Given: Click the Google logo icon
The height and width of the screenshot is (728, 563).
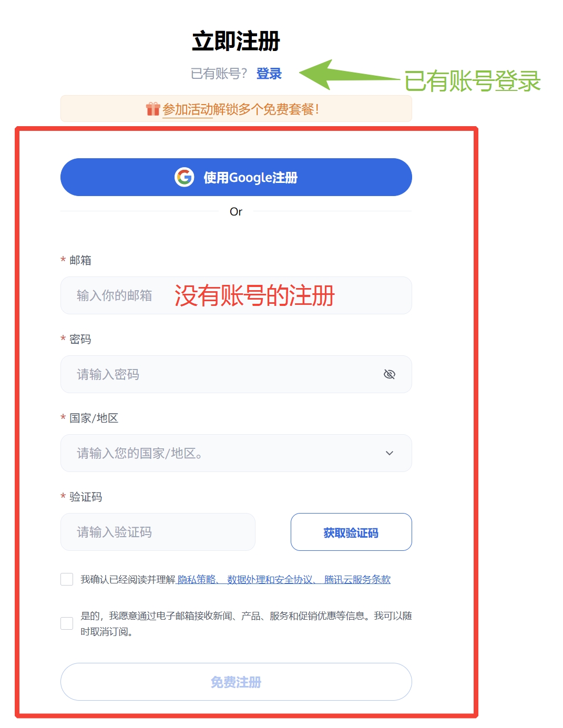Looking at the screenshot, I should 185,177.
